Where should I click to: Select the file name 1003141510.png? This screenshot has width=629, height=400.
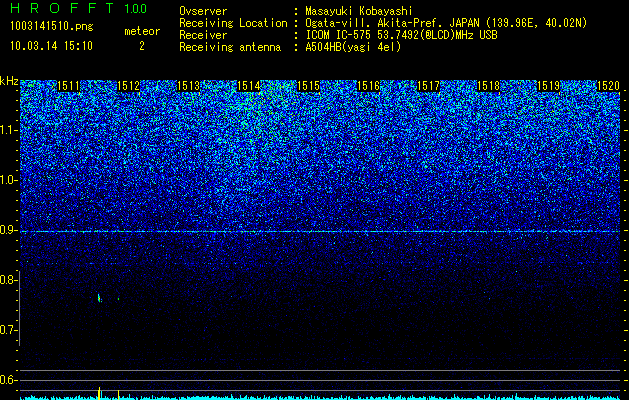(52, 26)
